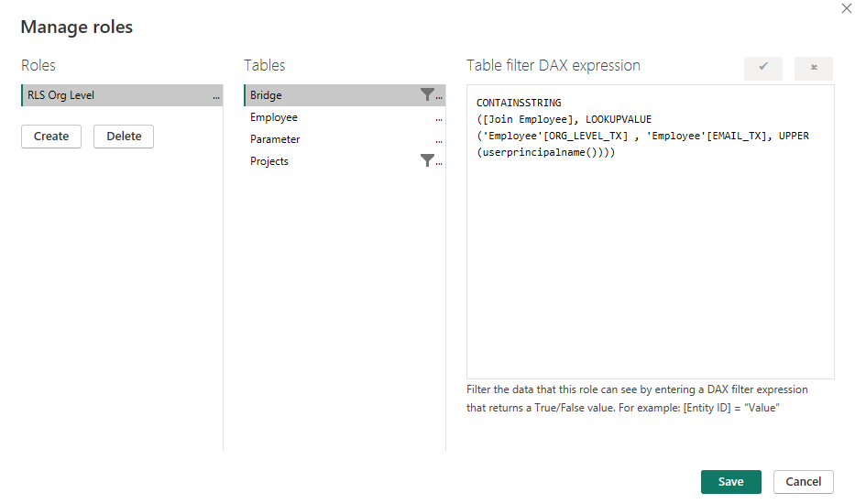This screenshot has height=504, width=855.
Task: Open the ellipsis menu for Bridge table
Action: tap(439, 96)
